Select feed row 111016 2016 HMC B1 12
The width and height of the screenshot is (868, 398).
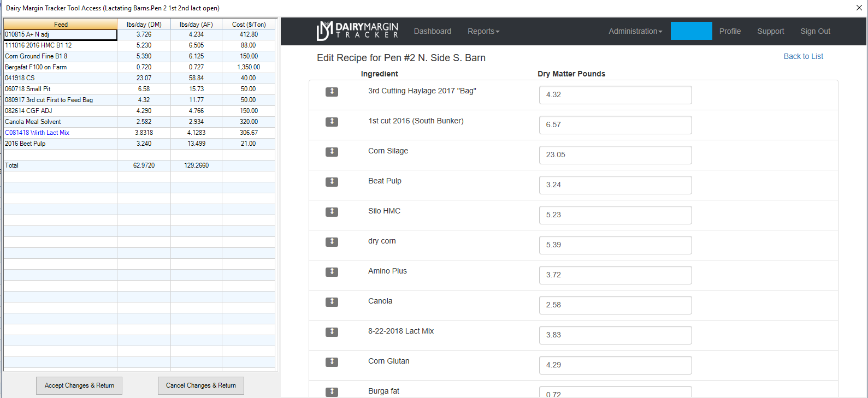60,45
